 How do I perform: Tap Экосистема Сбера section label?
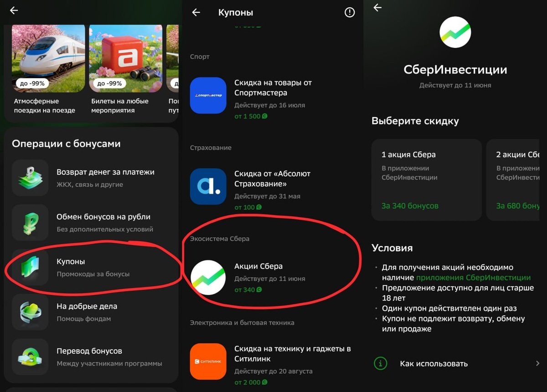[220, 238]
